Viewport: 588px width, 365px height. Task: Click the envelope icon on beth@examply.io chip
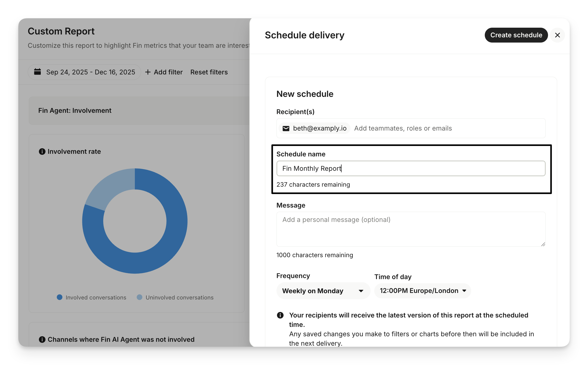pos(286,128)
